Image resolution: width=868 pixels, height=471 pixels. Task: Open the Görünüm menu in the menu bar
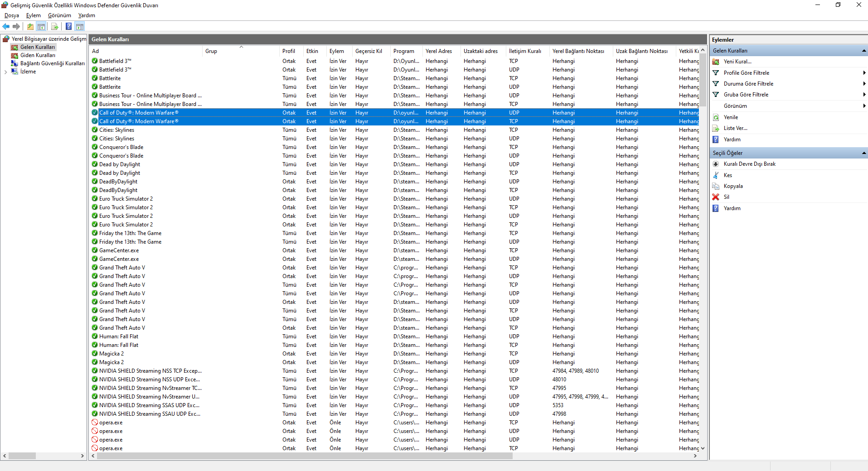coord(59,15)
